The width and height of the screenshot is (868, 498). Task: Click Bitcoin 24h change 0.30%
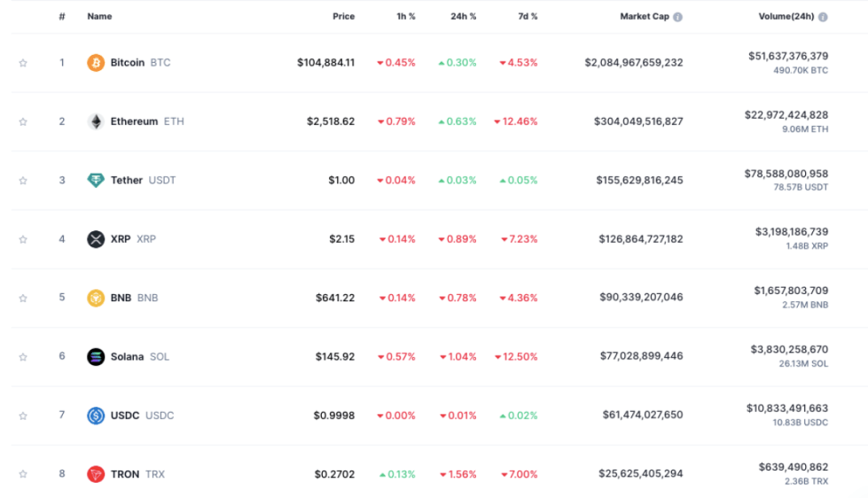point(457,63)
